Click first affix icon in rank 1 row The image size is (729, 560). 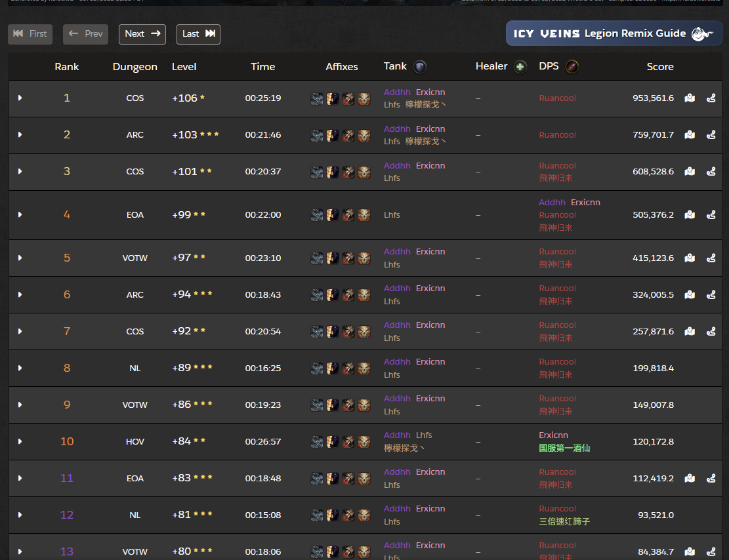pos(317,98)
